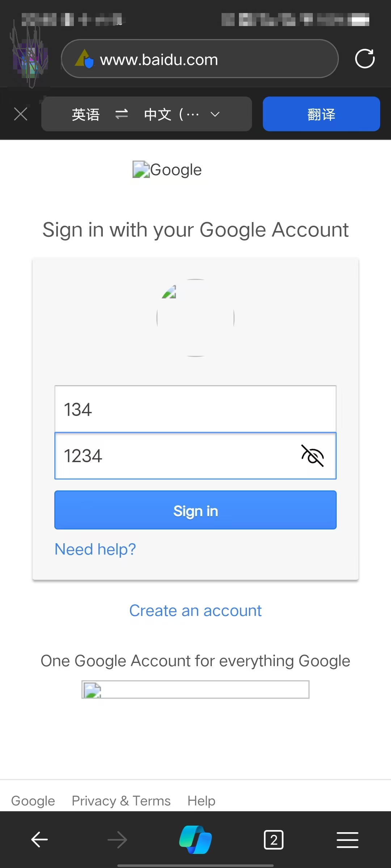The height and width of the screenshot is (868, 391).
Task: Open the browser hamburger menu
Action: pos(347,839)
